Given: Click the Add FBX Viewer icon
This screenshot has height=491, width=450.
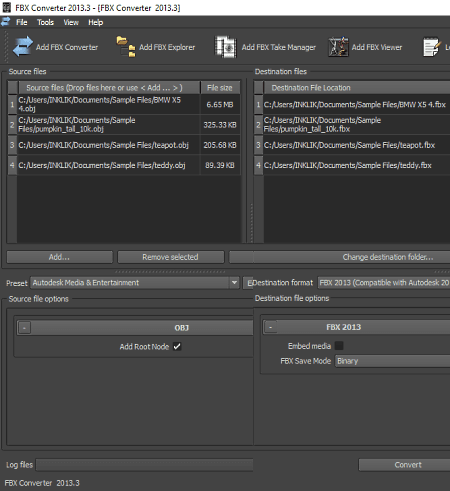Looking at the screenshot, I should [338, 47].
